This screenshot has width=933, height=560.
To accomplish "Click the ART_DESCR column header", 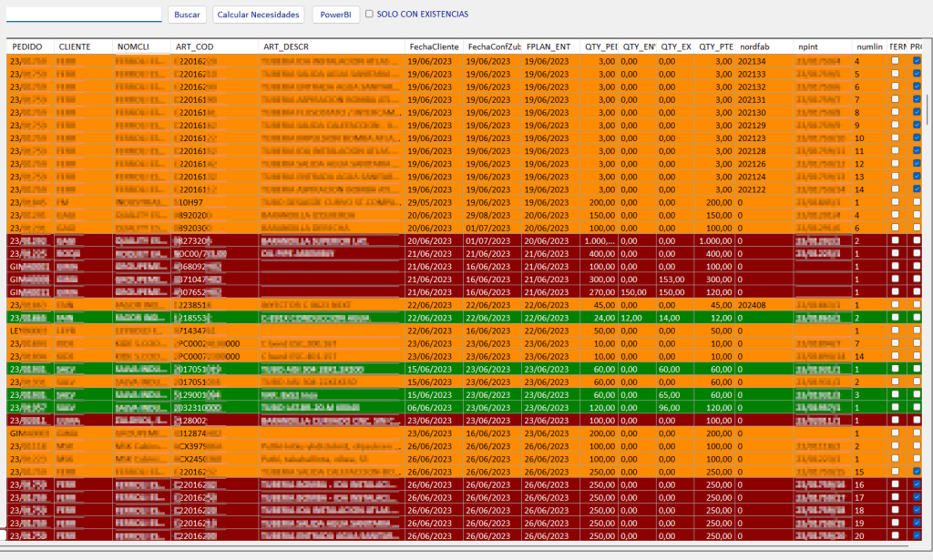I will [x=285, y=46].
